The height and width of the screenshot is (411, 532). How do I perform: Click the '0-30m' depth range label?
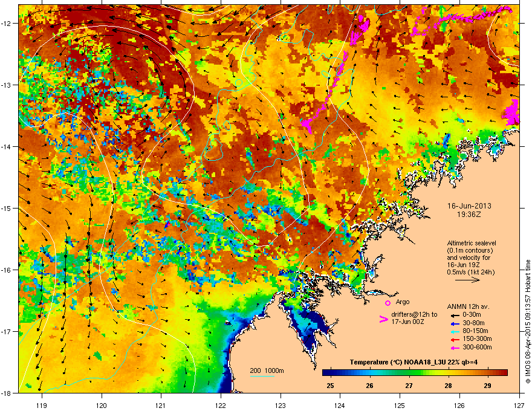pyautogui.click(x=472, y=315)
